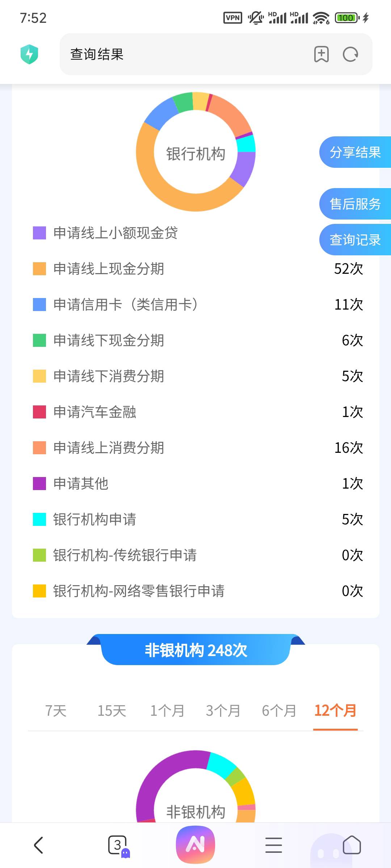The image size is (391, 868).
Task: Reload the page with refresh icon
Action: click(350, 55)
